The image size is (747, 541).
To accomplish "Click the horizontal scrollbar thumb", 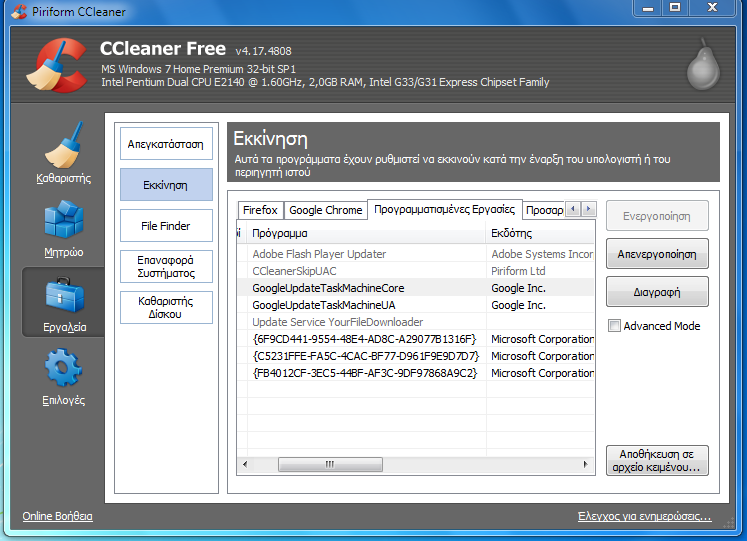I will (x=330, y=464).
